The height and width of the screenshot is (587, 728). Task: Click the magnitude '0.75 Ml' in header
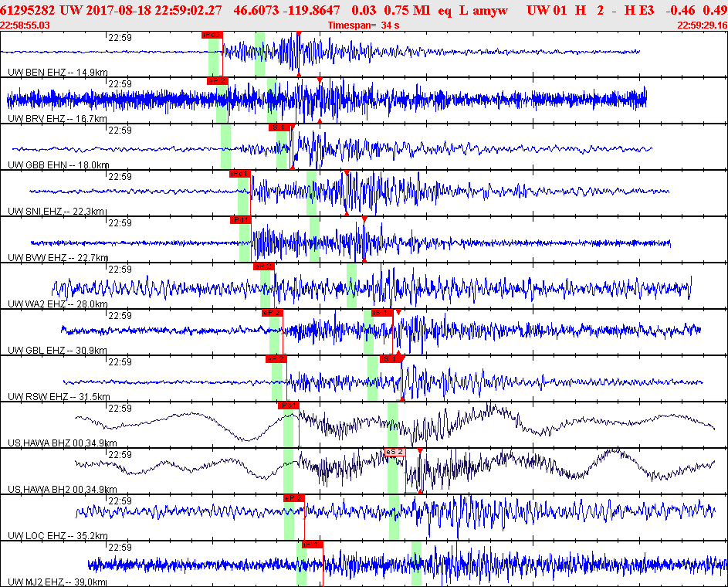tap(407, 10)
